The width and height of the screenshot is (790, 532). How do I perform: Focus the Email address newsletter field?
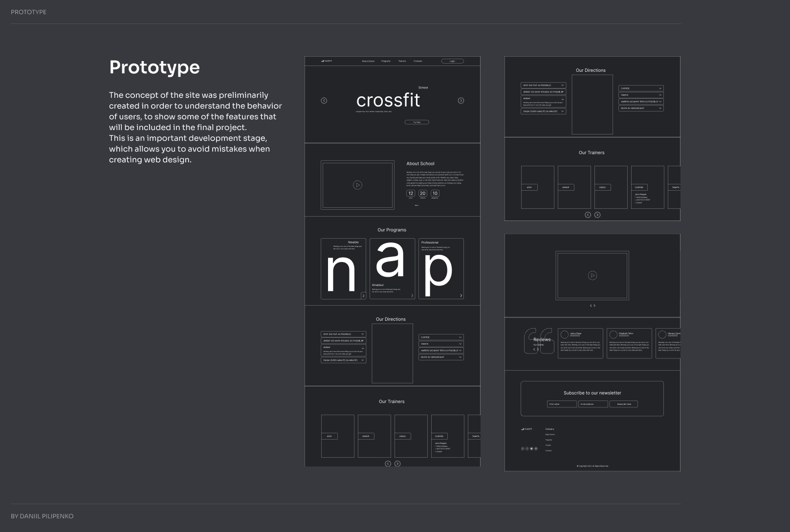(x=593, y=404)
